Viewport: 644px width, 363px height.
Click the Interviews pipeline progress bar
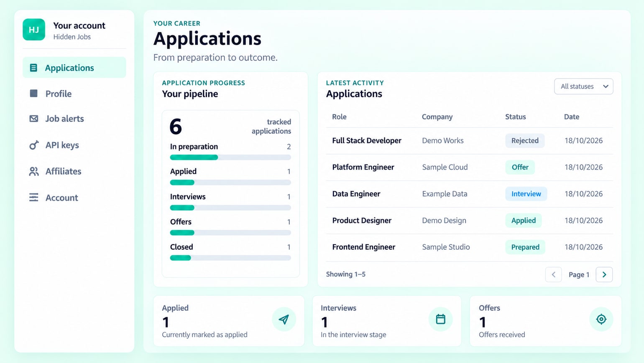pos(230,208)
